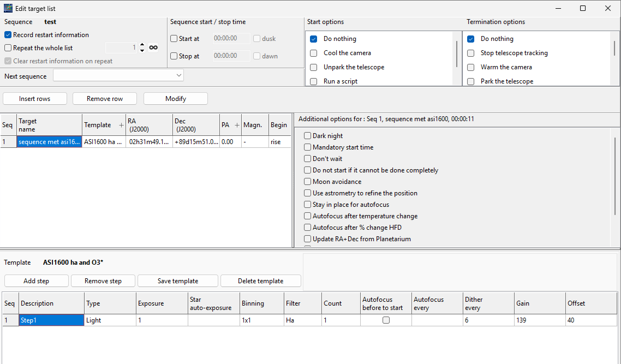The height and width of the screenshot is (364, 621).
Task: Enable the Stop at checkbox
Action: point(174,56)
